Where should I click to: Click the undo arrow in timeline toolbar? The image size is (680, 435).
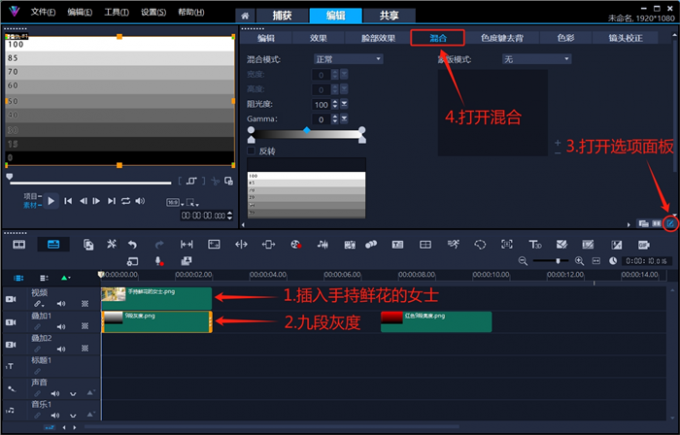[x=132, y=245]
